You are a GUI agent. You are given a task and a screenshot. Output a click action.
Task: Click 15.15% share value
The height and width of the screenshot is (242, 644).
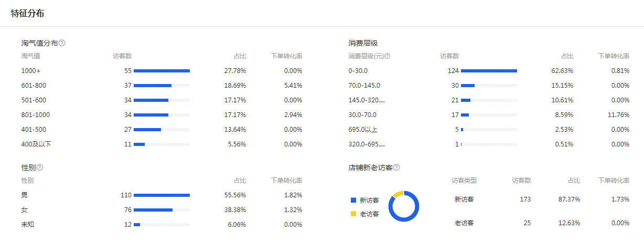click(562, 85)
